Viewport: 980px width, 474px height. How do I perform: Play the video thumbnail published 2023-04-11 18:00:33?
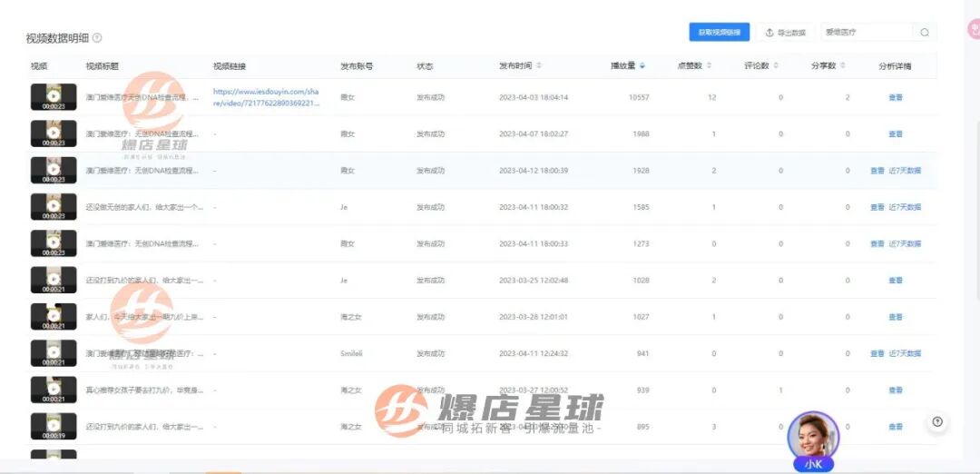coord(54,243)
